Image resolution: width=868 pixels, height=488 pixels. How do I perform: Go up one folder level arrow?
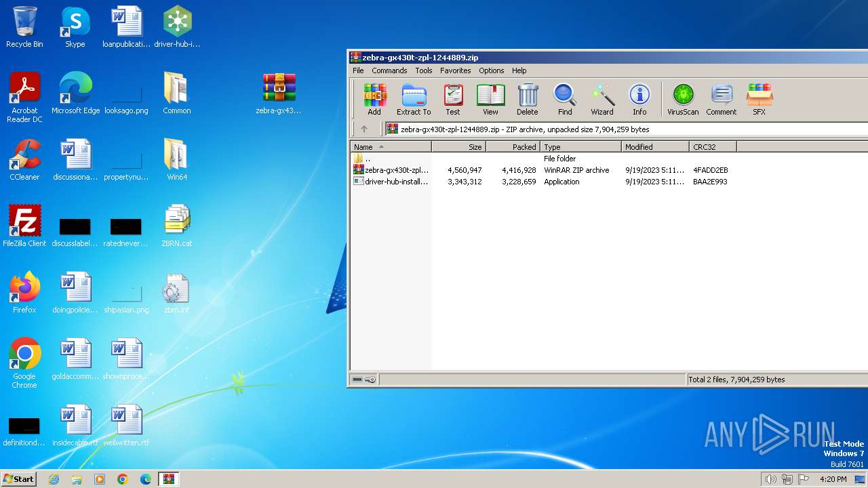pos(364,129)
